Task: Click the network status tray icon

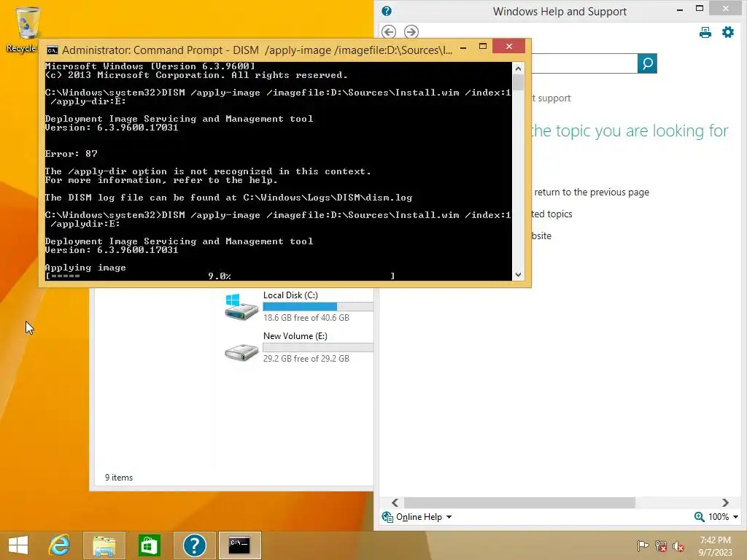Action: [660, 545]
